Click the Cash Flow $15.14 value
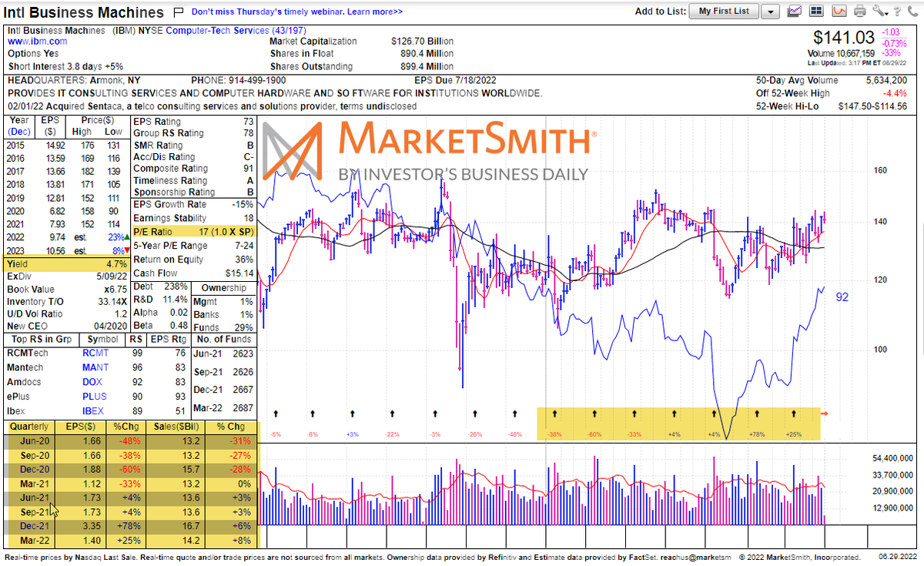The height and width of the screenshot is (566, 924). [240, 273]
